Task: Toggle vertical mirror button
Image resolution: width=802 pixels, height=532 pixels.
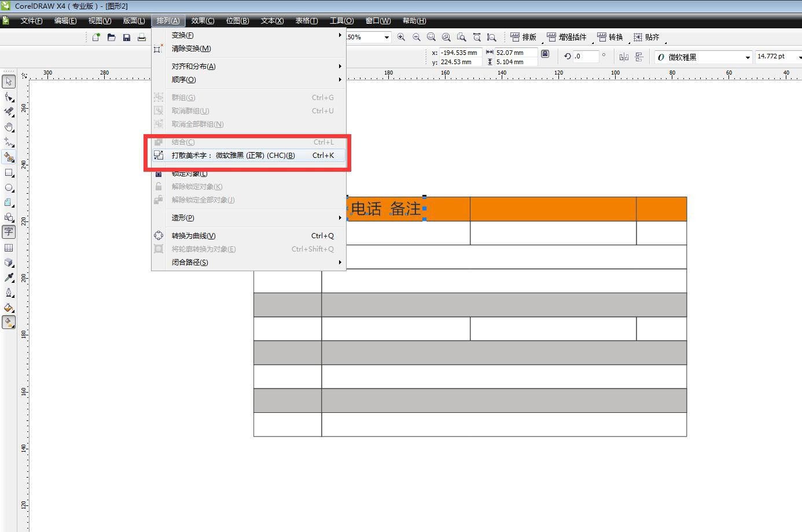Action: (639, 57)
